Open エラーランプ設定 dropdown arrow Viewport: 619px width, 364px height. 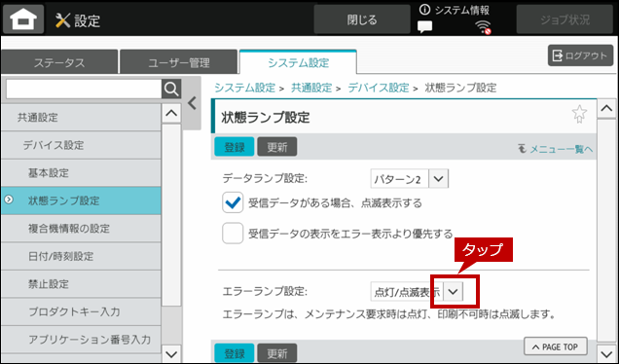point(454,292)
